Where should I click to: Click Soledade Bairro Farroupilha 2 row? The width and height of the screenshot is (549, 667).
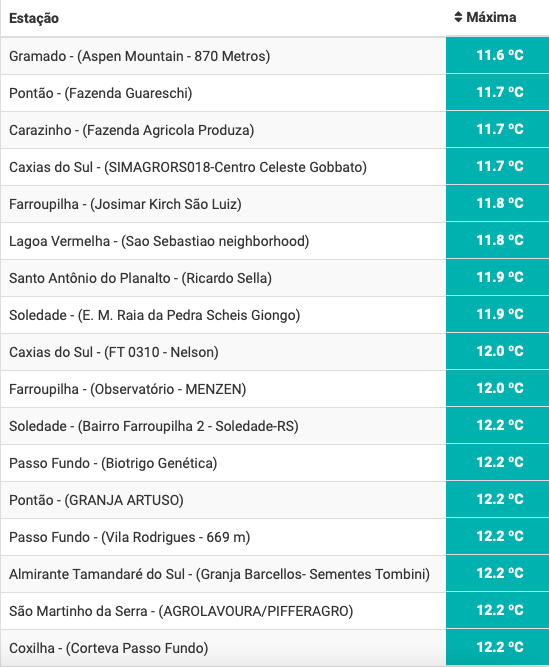click(x=275, y=426)
